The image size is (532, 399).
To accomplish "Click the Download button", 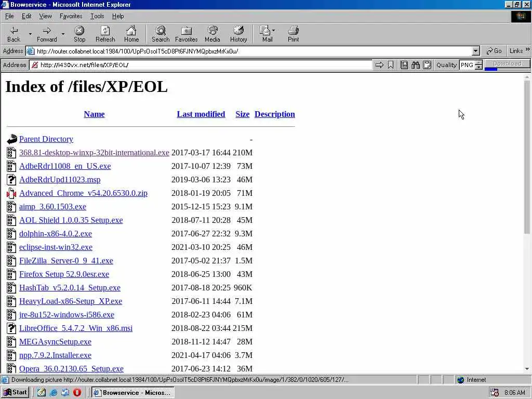I will point(507,64).
